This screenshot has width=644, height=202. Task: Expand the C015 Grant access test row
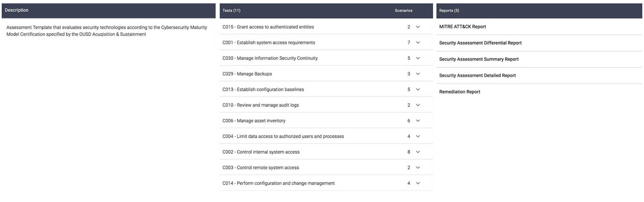(x=418, y=27)
